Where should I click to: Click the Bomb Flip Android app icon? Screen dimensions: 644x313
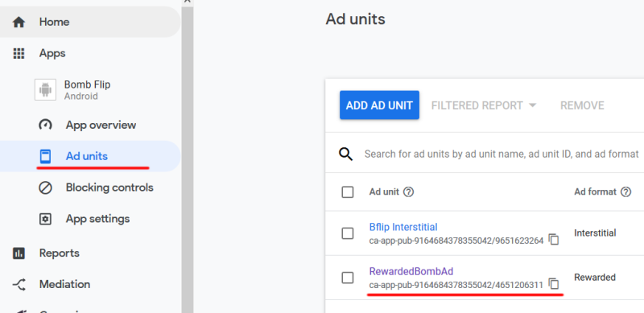click(45, 90)
